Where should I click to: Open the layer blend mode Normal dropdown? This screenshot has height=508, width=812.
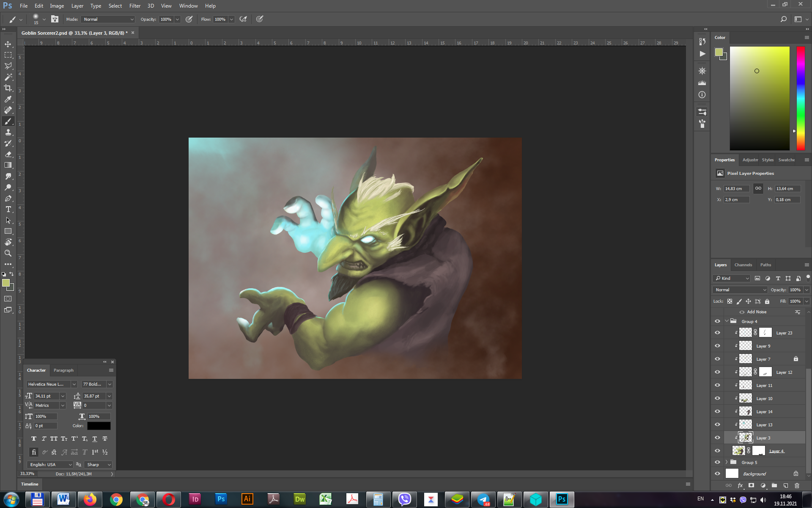(x=740, y=290)
